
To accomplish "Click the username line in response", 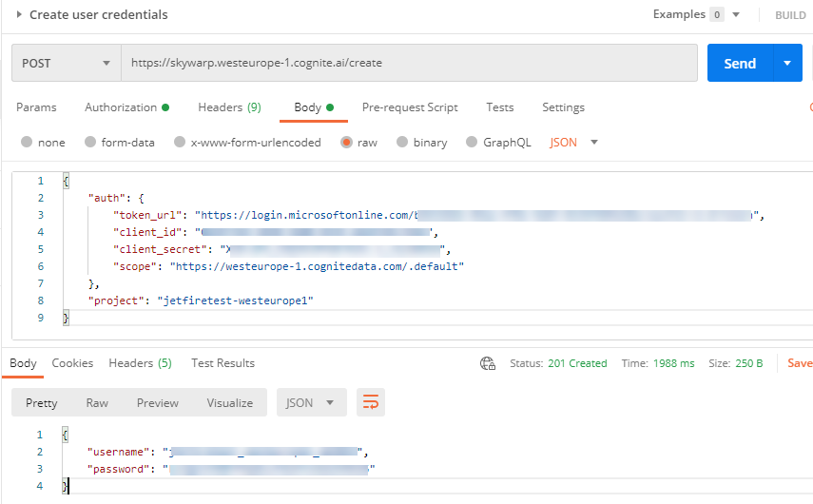I will (227, 452).
